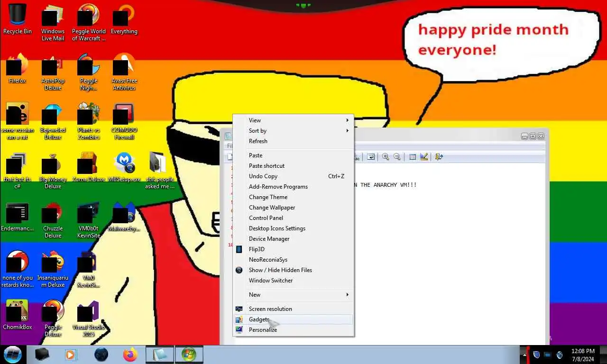
Task: Expand the Sort by submenu
Action: [294, 131]
